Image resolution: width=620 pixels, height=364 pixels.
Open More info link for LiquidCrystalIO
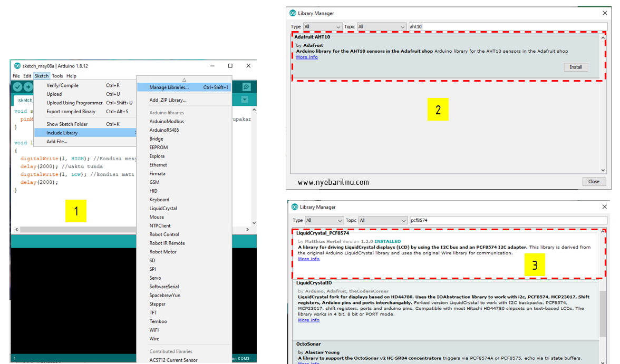click(309, 320)
